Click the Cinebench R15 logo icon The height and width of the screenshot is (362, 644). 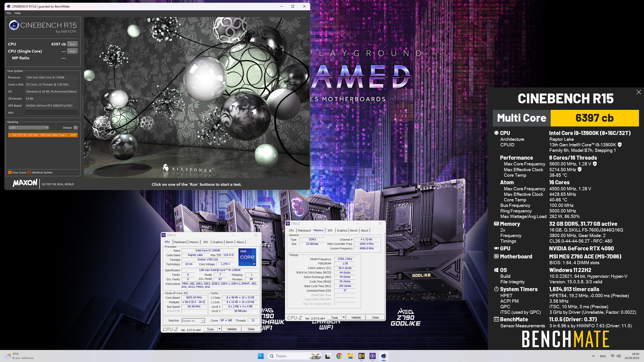14,25
